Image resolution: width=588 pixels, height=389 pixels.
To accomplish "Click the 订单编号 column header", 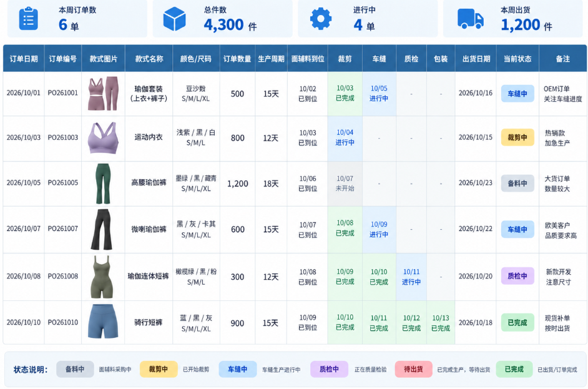I will pos(62,59).
